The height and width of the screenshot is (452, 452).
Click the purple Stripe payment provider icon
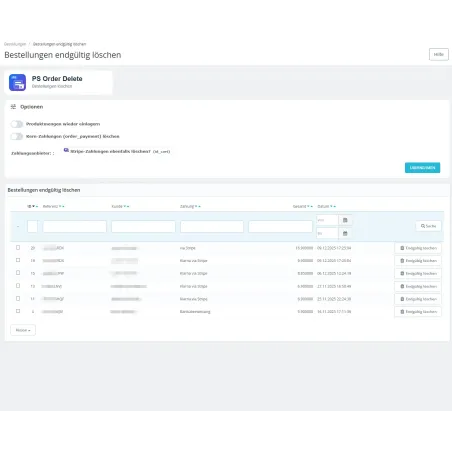66,150
